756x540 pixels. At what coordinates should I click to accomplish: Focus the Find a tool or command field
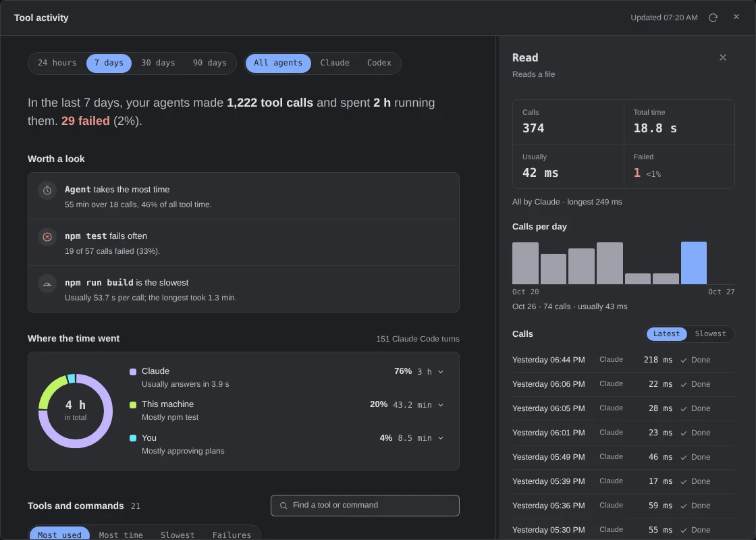tap(365, 506)
